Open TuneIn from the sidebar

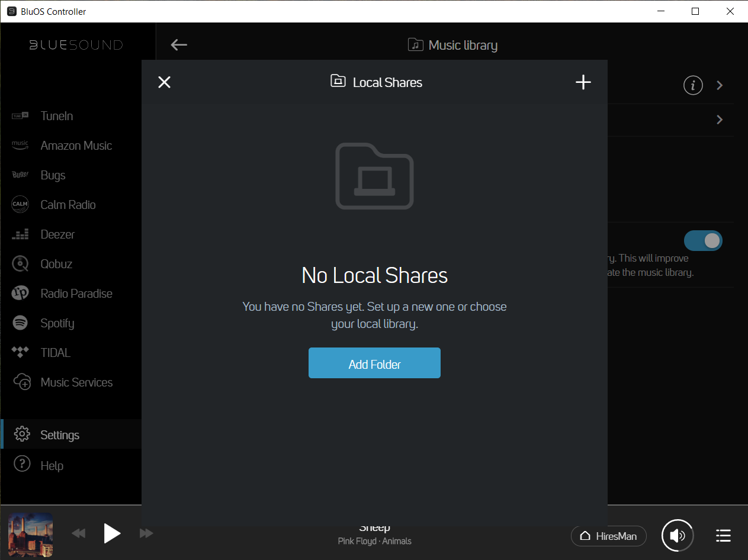click(57, 116)
